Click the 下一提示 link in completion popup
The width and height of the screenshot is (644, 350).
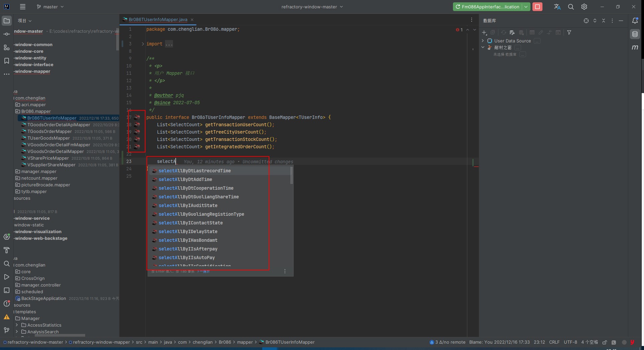tap(203, 272)
